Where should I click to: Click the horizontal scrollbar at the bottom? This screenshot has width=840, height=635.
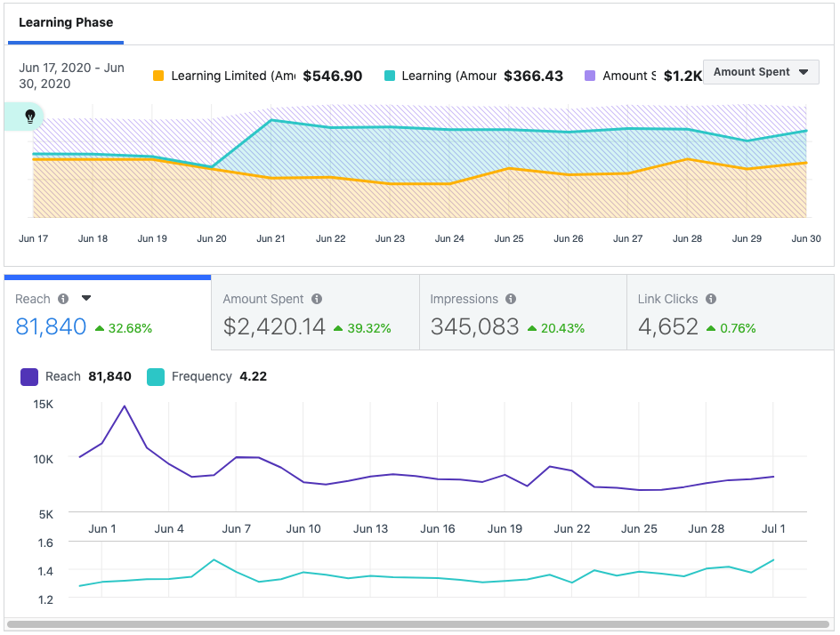tap(418, 624)
